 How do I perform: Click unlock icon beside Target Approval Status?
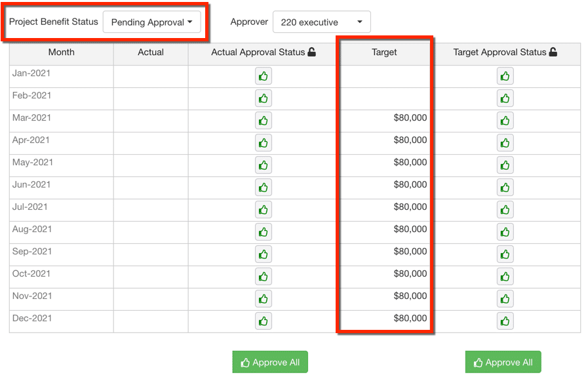pyautogui.click(x=553, y=52)
